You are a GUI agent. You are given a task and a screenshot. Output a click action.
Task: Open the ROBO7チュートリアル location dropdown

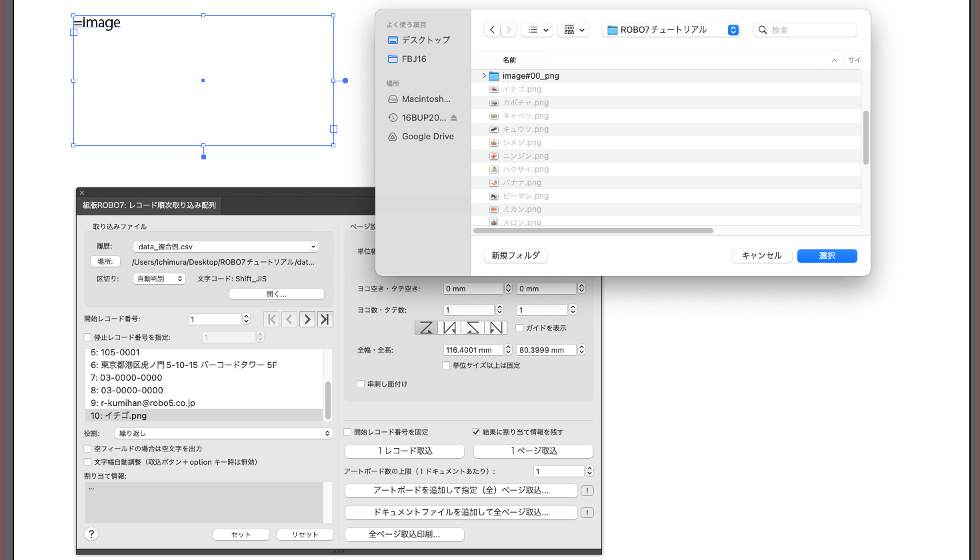pyautogui.click(x=671, y=30)
